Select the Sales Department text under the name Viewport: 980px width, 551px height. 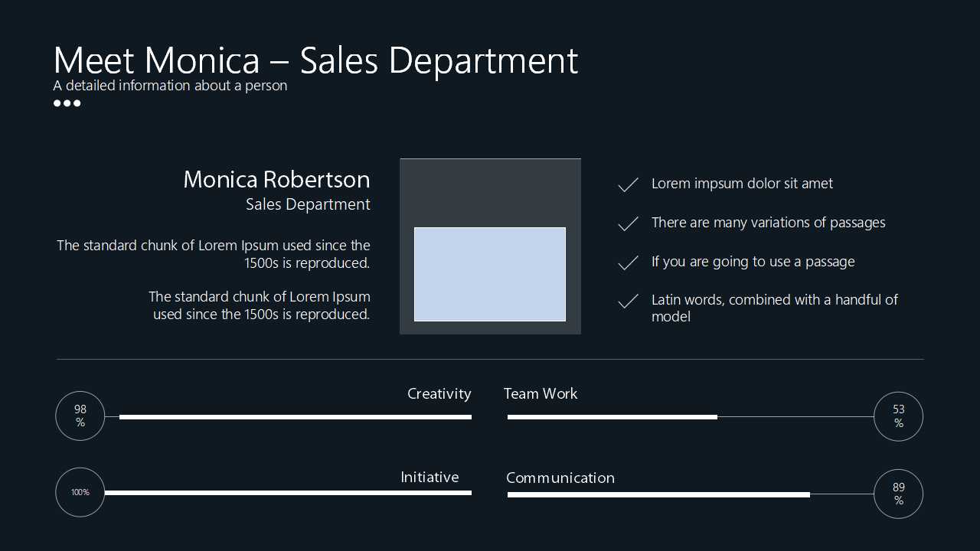308,204
